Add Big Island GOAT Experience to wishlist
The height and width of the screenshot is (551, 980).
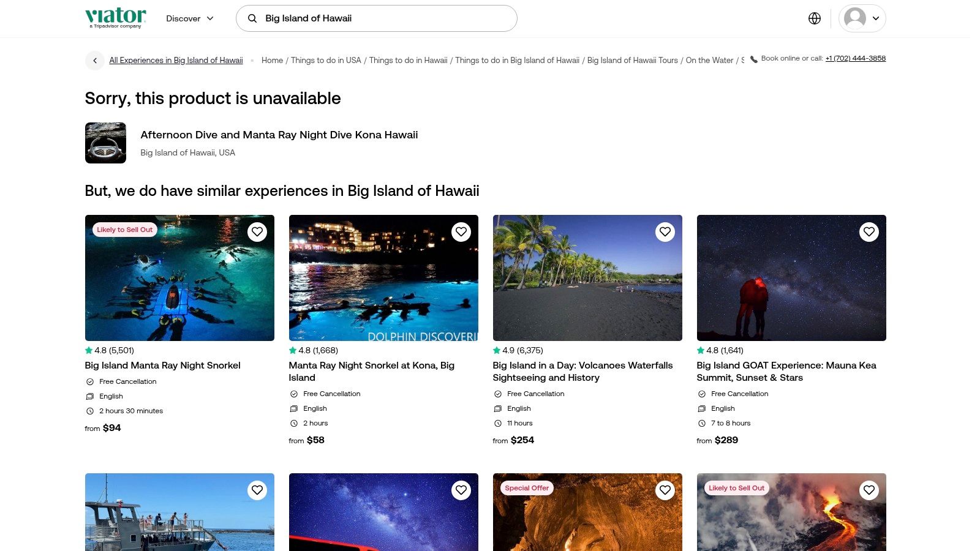[x=869, y=232]
